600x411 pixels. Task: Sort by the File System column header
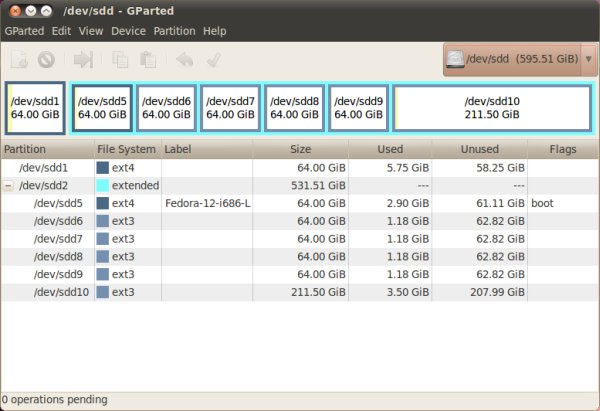tap(128, 149)
